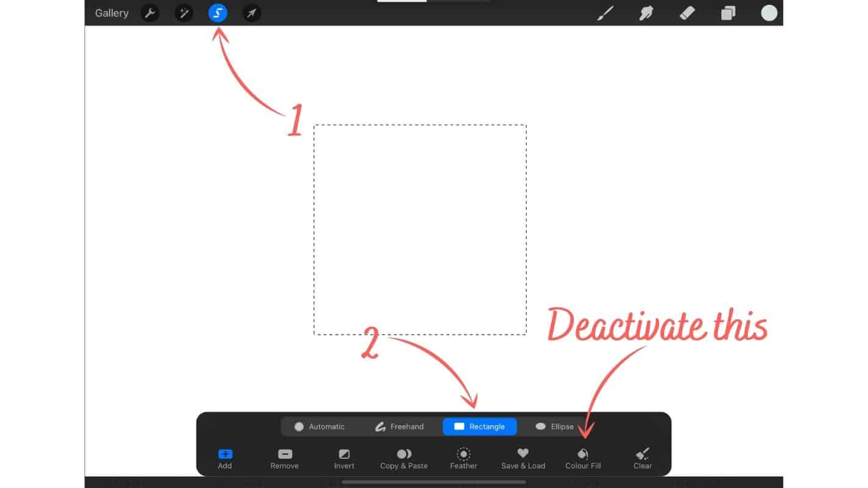Open the Layers panel

point(728,13)
